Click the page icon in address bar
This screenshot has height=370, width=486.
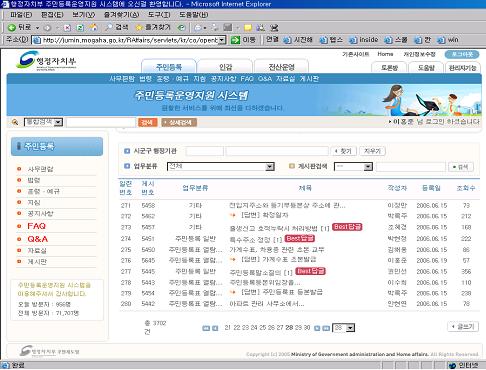coord(37,40)
